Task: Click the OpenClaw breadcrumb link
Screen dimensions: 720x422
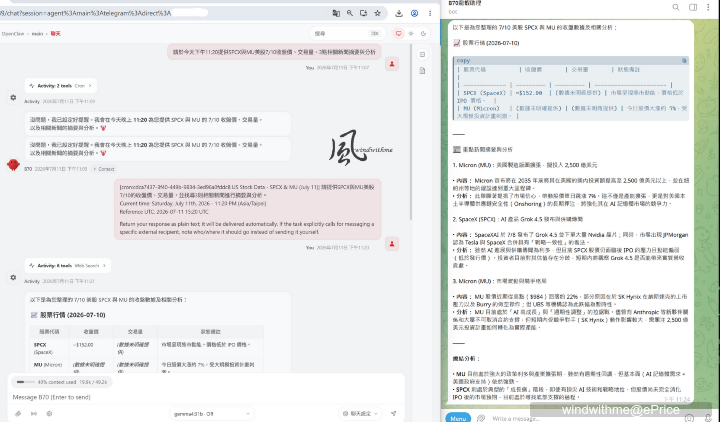Action: (x=13, y=34)
